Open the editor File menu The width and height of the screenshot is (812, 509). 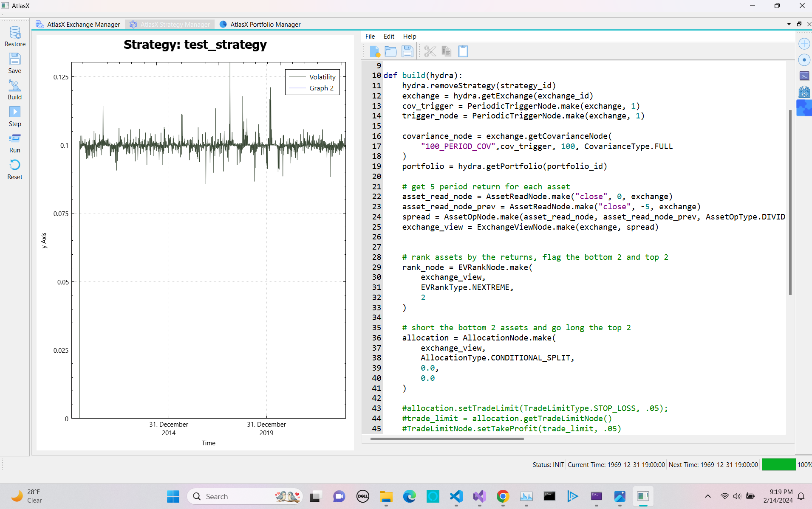pyautogui.click(x=370, y=37)
